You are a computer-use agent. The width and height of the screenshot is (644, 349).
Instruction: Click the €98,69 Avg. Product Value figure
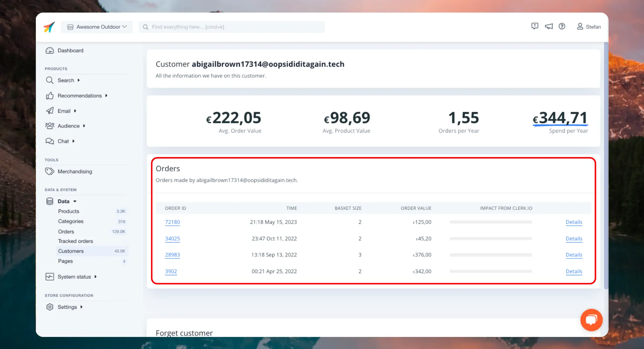[x=347, y=118]
